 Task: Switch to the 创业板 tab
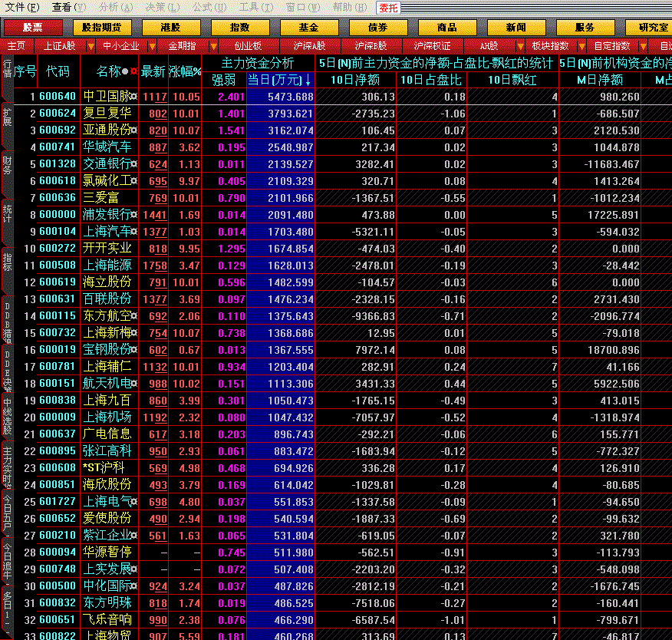[248, 46]
